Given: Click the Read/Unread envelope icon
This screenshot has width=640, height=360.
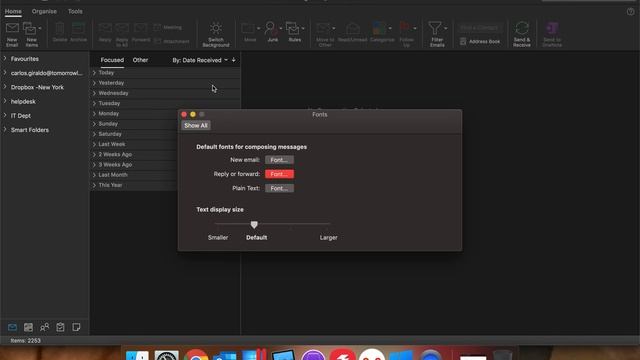Looking at the screenshot, I should [353, 29].
